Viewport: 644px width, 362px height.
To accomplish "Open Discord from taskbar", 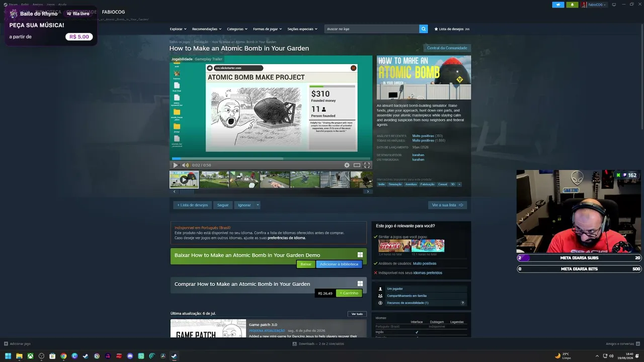I will click(x=130, y=356).
